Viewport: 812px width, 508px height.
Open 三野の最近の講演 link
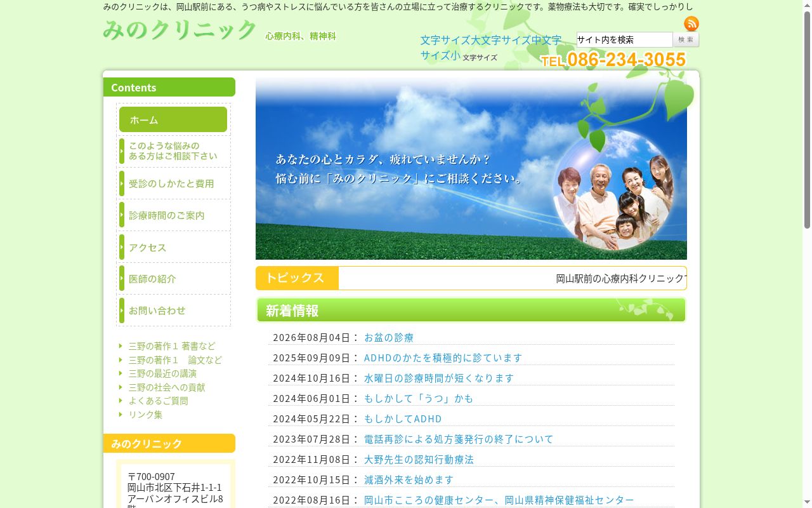pyautogui.click(x=162, y=373)
